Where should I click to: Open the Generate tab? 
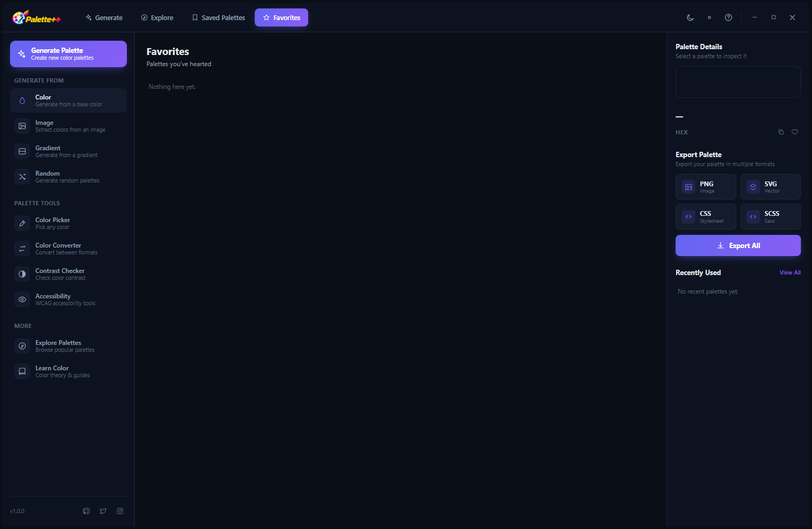(104, 17)
